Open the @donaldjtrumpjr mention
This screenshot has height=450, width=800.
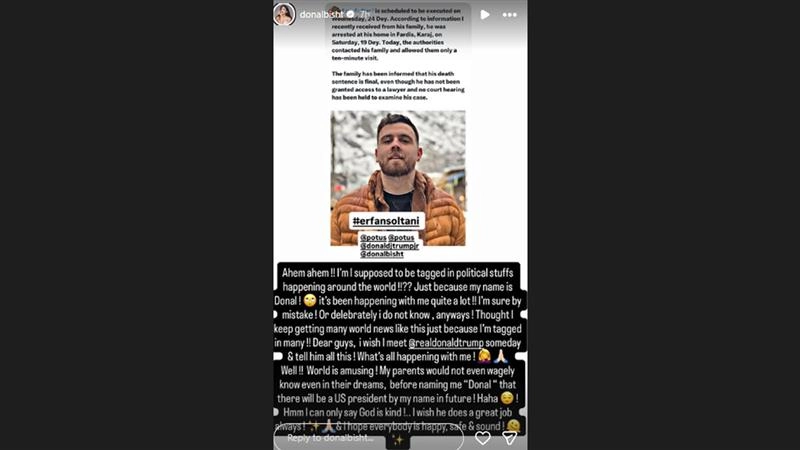click(x=389, y=246)
